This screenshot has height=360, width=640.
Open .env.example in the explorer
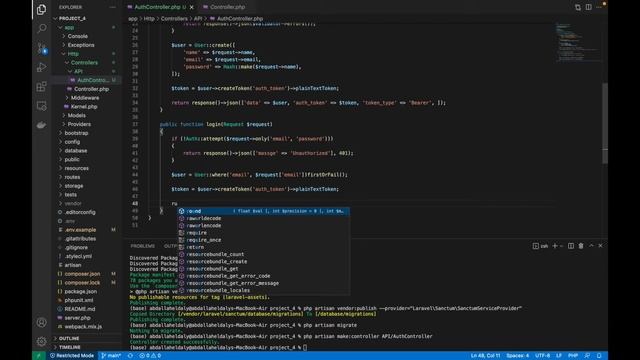pyautogui.click(x=80, y=230)
